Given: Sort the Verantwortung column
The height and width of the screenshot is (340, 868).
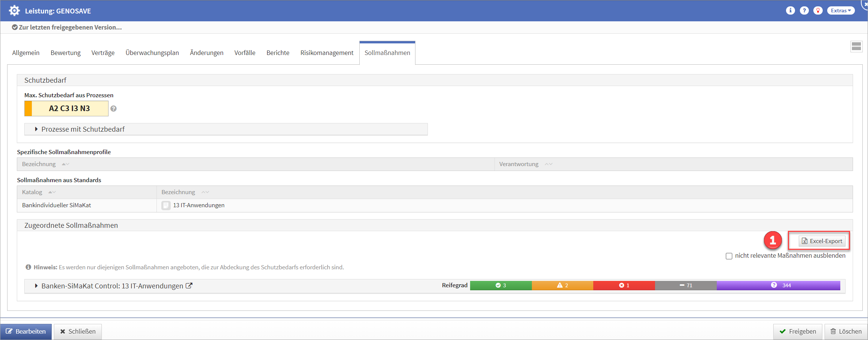Looking at the screenshot, I should (x=548, y=164).
